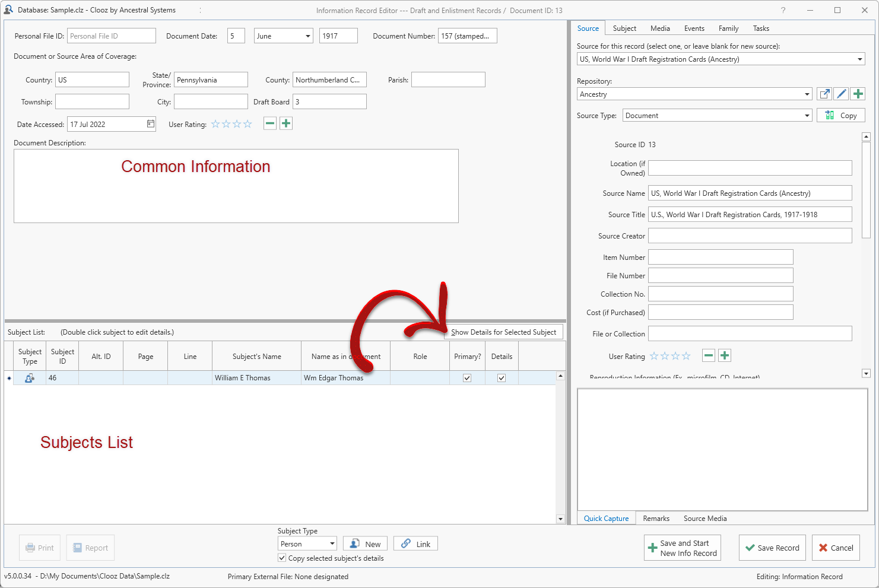Click the Save Record button
879x588 pixels.
(772, 548)
